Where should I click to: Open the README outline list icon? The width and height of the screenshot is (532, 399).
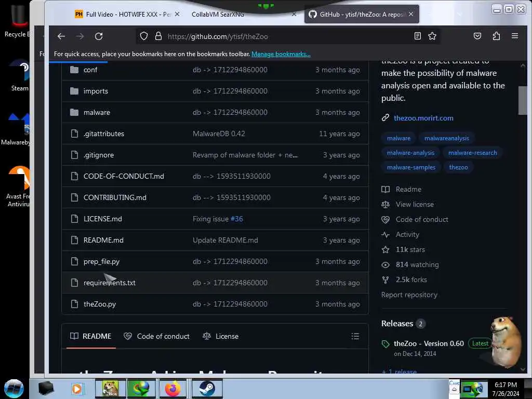tap(355, 336)
